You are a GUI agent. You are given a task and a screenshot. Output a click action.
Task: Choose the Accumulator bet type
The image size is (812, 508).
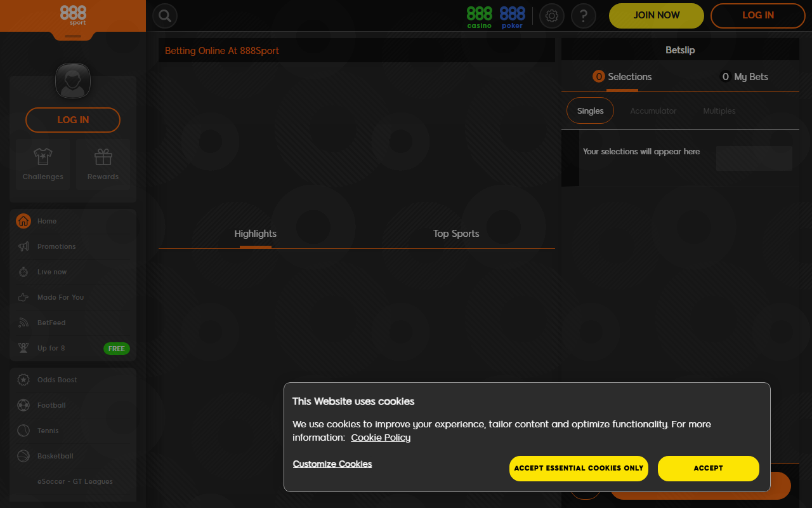653,111
